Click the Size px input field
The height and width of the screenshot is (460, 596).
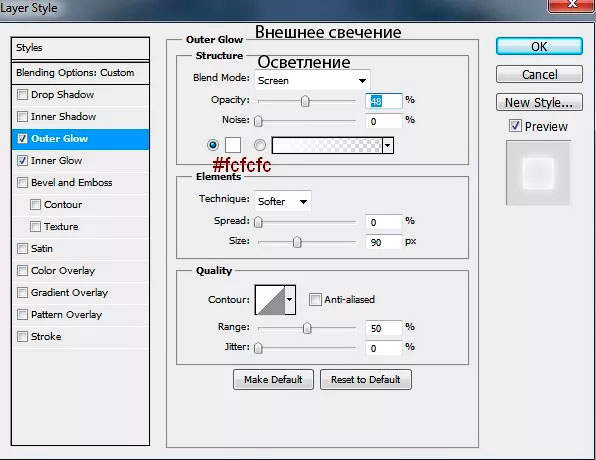pyautogui.click(x=384, y=242)
